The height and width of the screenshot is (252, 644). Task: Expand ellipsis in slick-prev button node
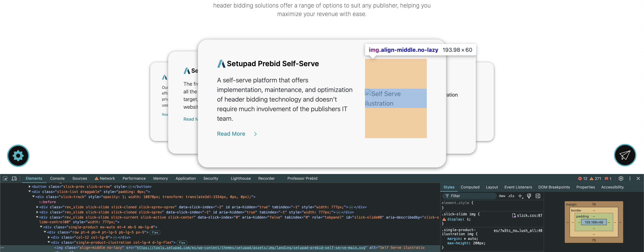pos(129,187)
